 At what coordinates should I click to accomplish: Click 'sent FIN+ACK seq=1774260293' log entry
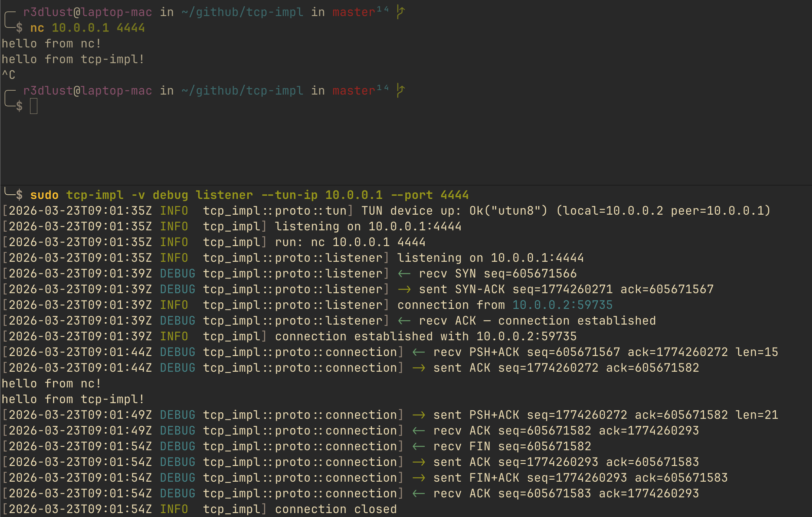tap(581, 477)
